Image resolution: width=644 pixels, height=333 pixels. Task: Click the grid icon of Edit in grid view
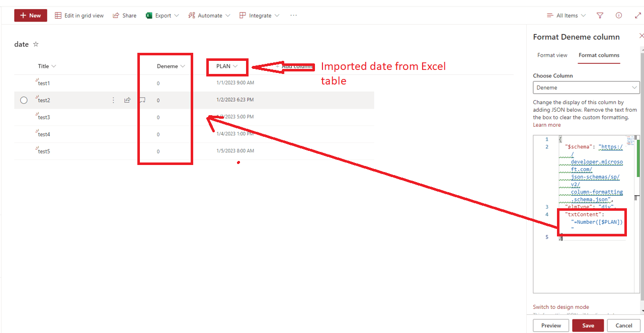(x=58, y=16)
